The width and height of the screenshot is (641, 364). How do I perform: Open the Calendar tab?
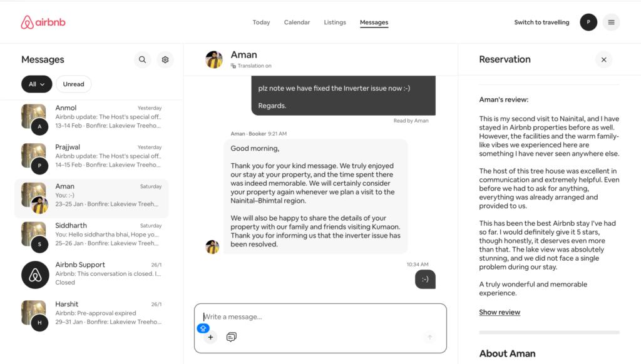click(297, 23)
